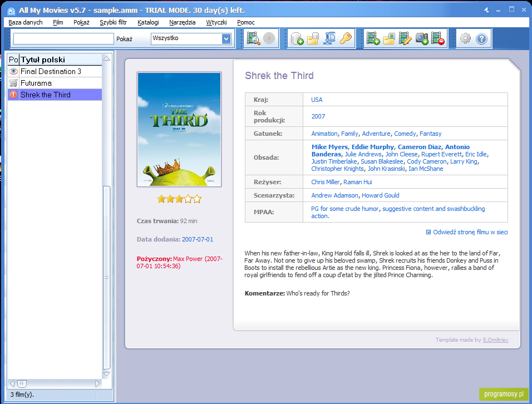
Task: Open the Pomoc menu
Action: pyautogui.click(x=246, y=22)
